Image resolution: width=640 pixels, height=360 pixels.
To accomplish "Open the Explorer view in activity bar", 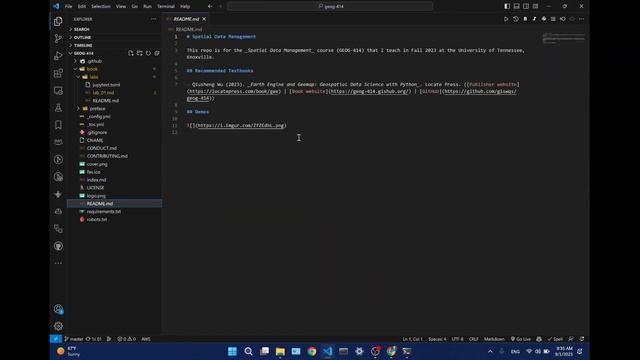I will click(x=58, y=21).
